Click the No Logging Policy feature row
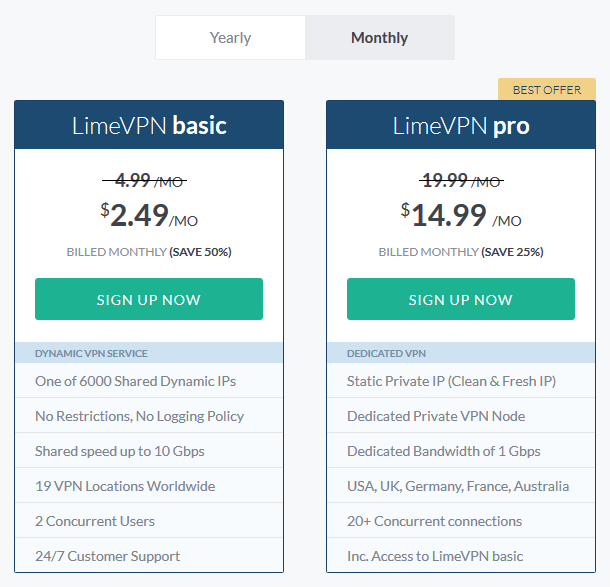Image resolution: width=610 pixels, height=587 pixels. tap(149, 416)
